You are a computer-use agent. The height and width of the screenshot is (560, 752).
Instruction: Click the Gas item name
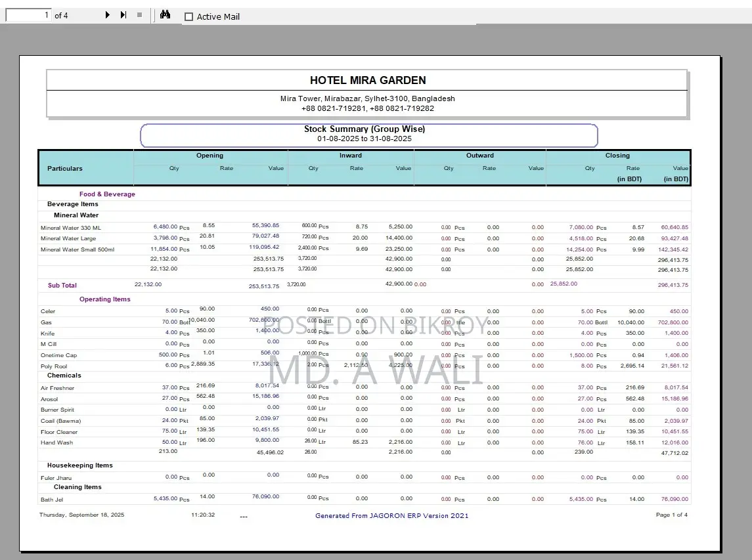point(46,322)
